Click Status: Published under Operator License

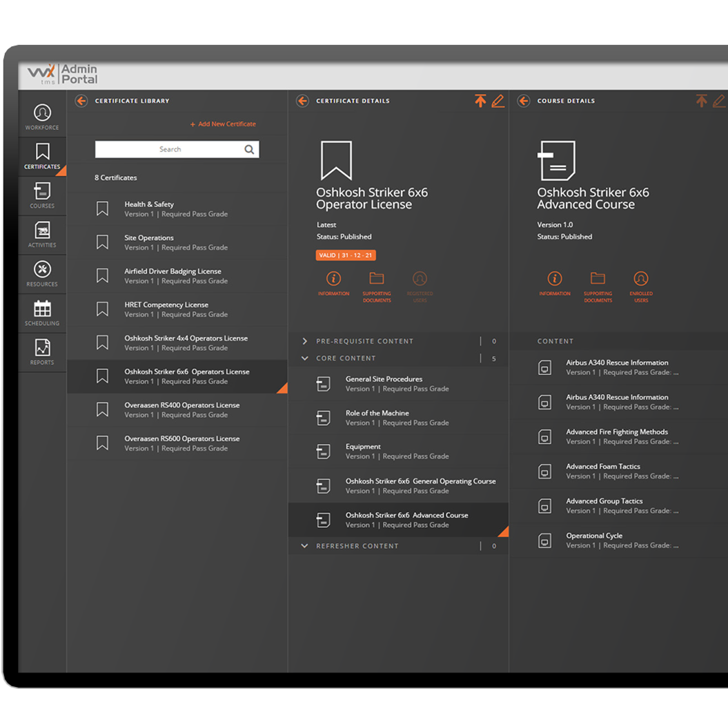click(x=344, y=237)
